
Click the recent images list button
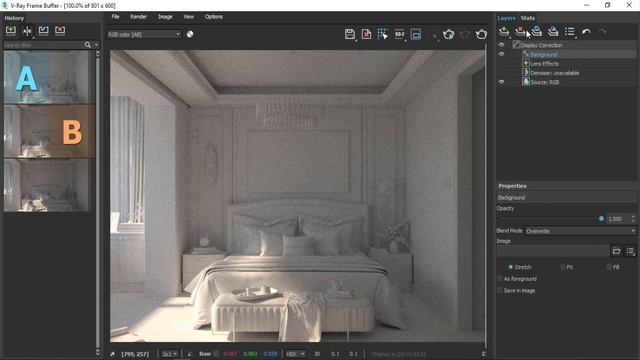point(630,251)
